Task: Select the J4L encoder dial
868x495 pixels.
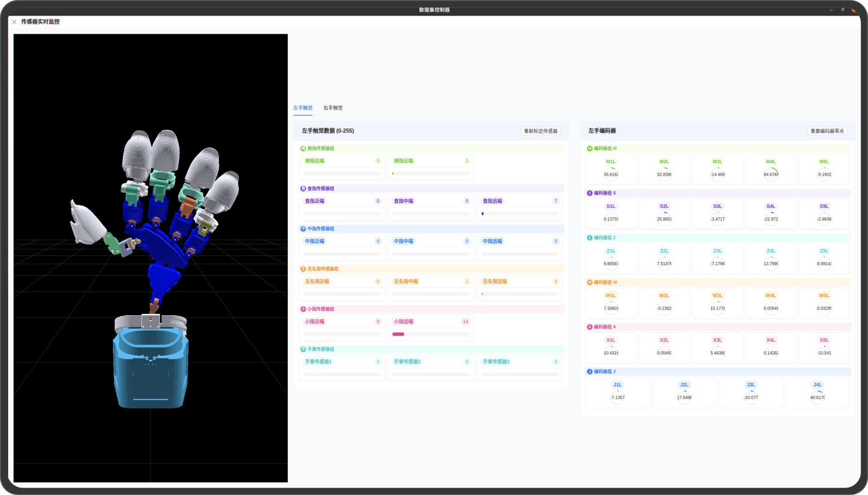Action: (817, 393)
